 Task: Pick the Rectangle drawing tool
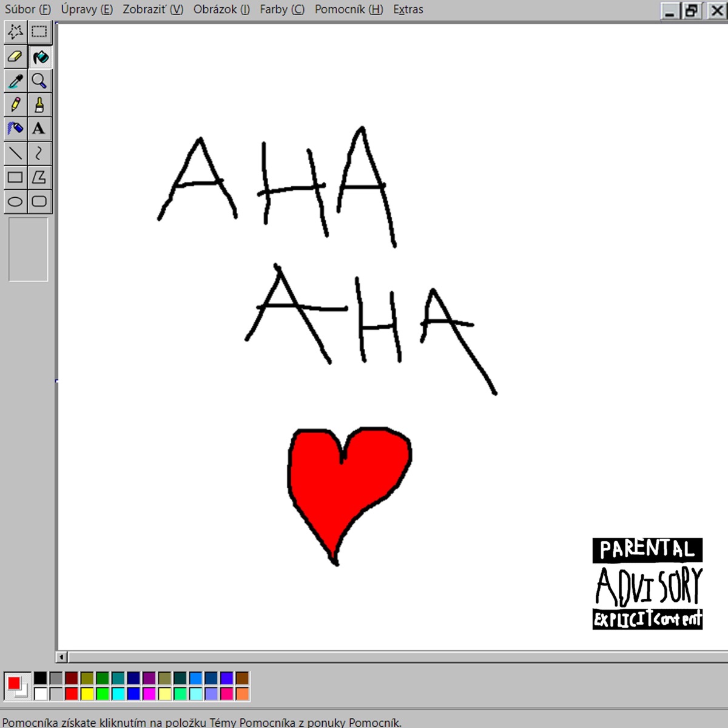click(x=15, y=177)
